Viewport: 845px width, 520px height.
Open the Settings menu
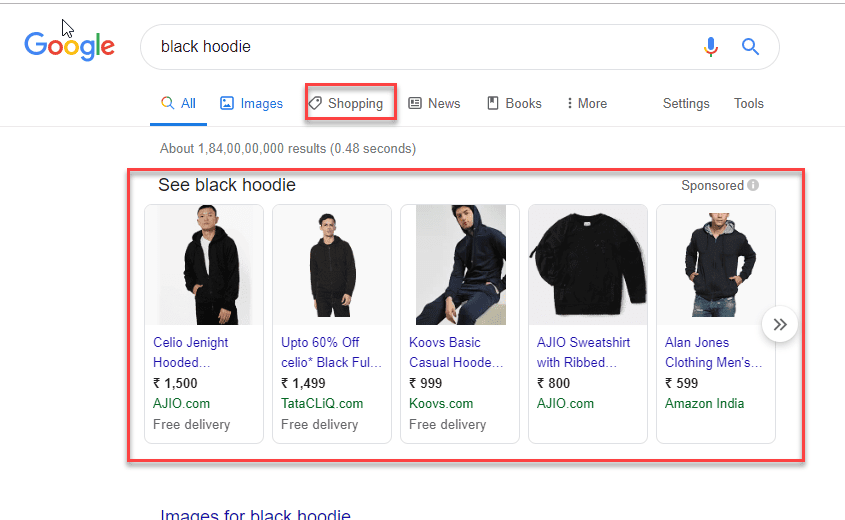(686, 103)
